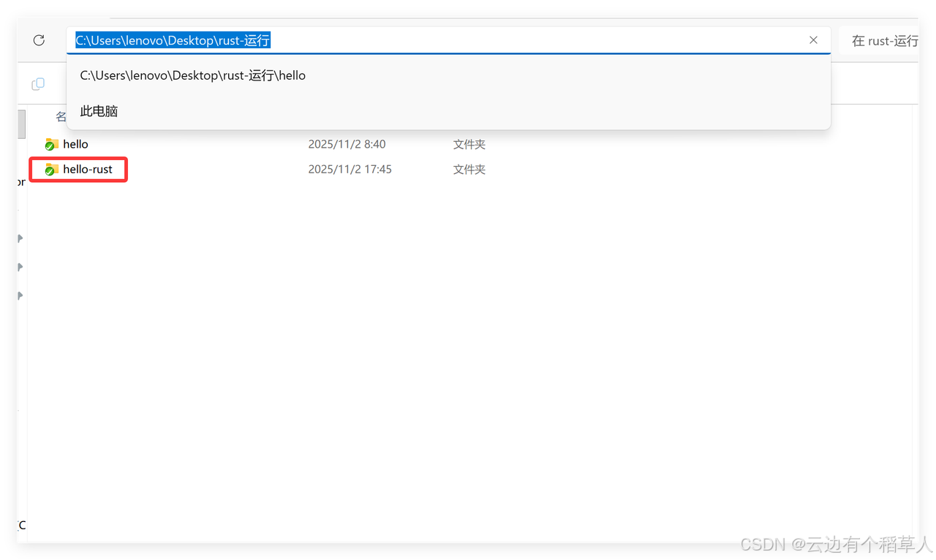Expand the middle chevron in the left sidebar

pyautogui.click(x=18, y=267)
